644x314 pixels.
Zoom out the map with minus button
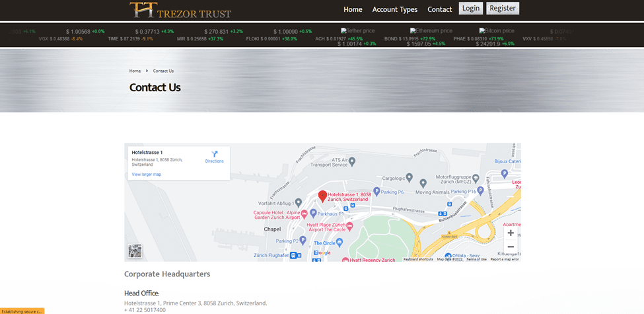511,247
